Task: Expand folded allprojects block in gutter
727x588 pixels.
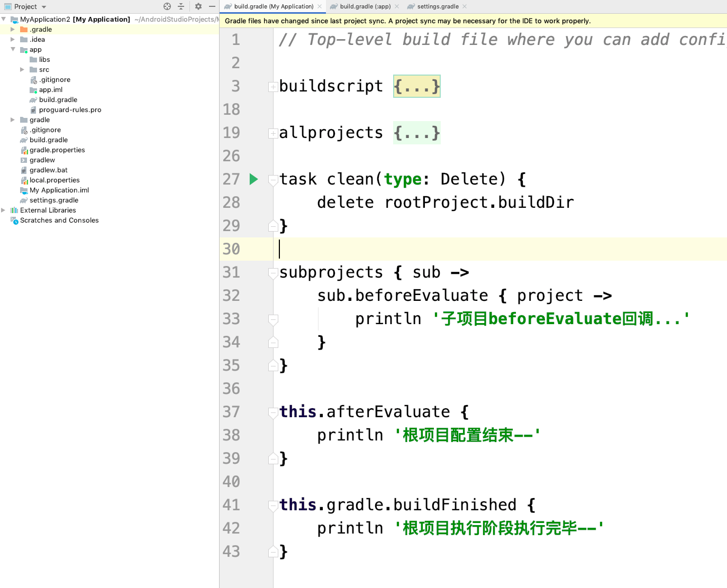Action: (x=273, y=133)
